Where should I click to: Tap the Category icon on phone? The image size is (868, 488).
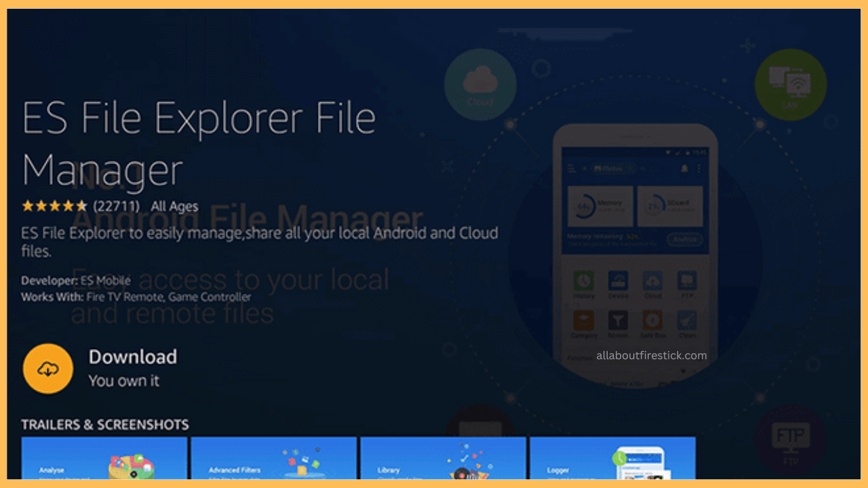[583, 321]
